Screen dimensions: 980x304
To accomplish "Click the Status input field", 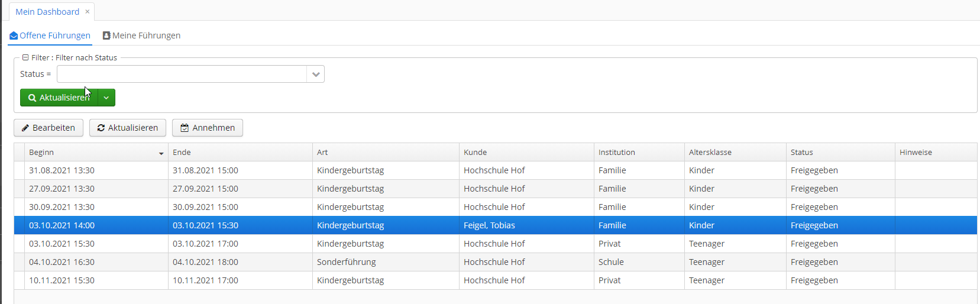I will (182, 74).
